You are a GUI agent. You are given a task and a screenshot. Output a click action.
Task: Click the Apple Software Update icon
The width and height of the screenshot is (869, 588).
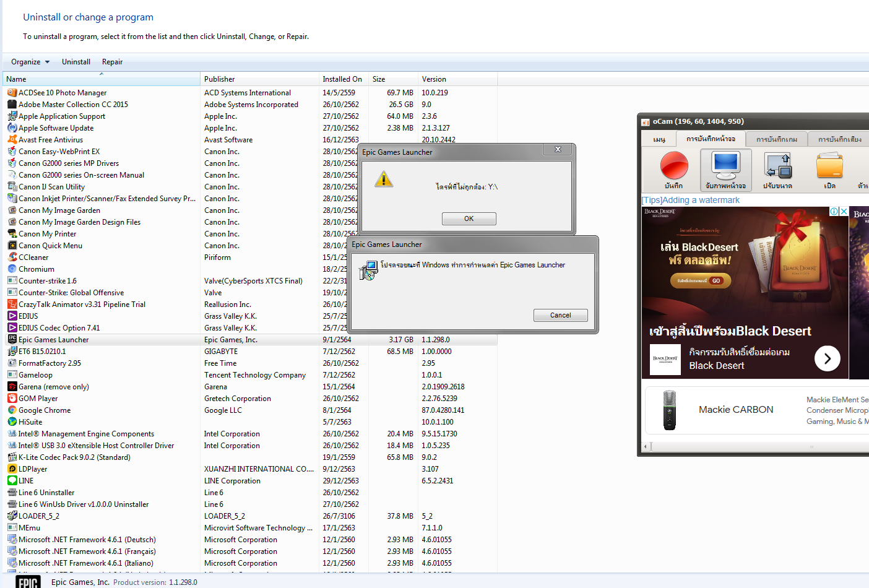click(x=12, y=128)
